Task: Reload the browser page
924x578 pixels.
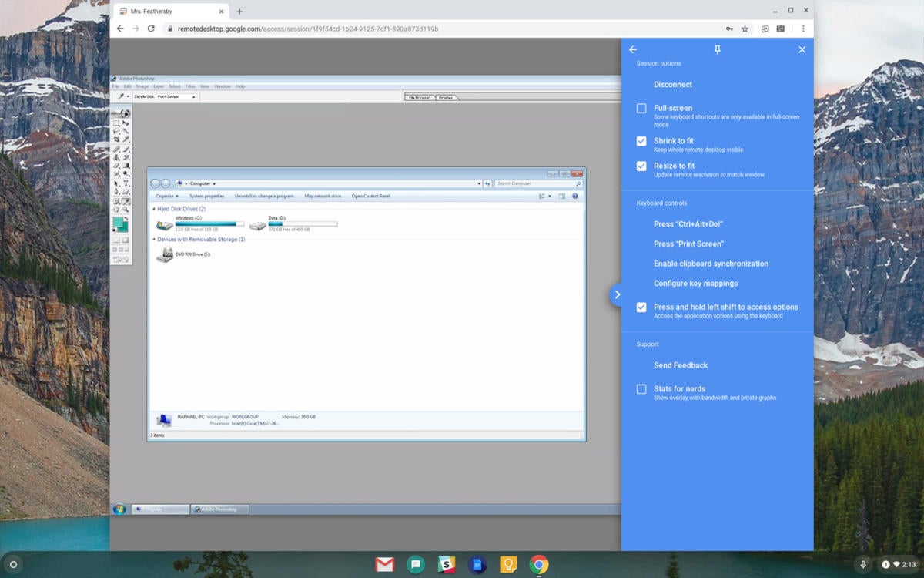Action: pyautogui.click(x=151, y=29)
